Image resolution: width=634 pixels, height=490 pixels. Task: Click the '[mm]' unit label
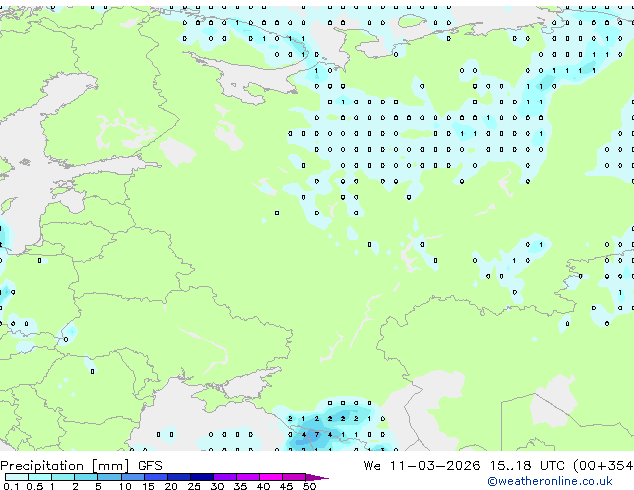click(110, 466)
